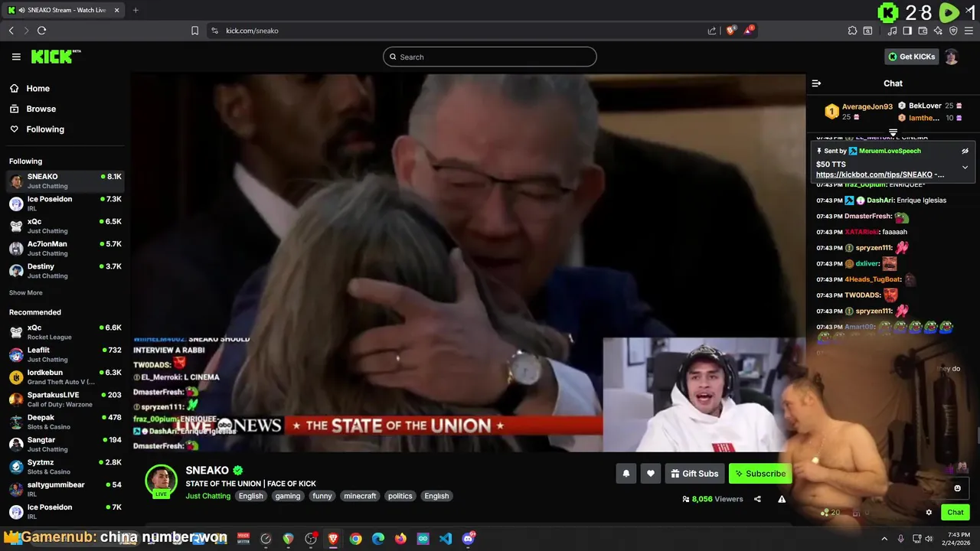The width and height of the screenshot is (980, 551).
Task: Open the user profile avatar menu
Action: [x=951, y=57]
